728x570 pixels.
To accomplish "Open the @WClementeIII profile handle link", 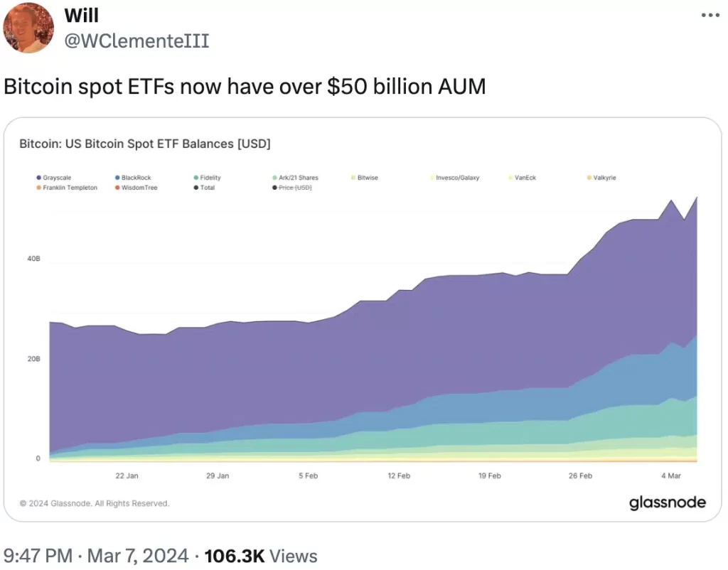I will click(x=136, y=41).
